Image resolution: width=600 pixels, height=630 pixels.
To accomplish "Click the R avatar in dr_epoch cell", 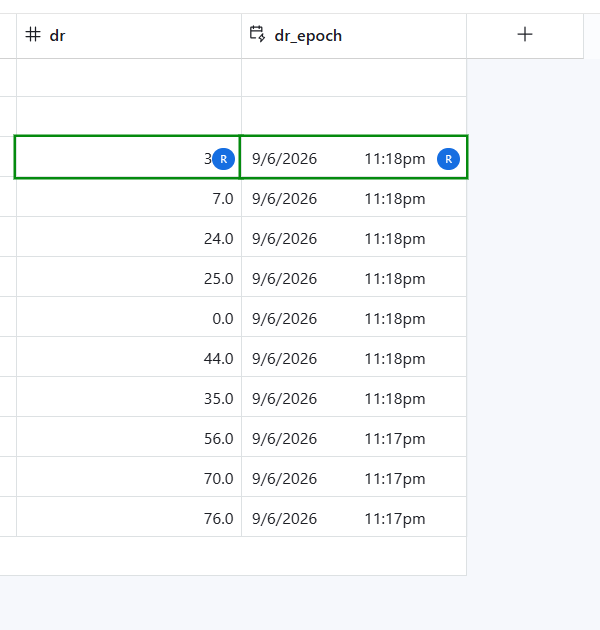I will tap(448, 159).
